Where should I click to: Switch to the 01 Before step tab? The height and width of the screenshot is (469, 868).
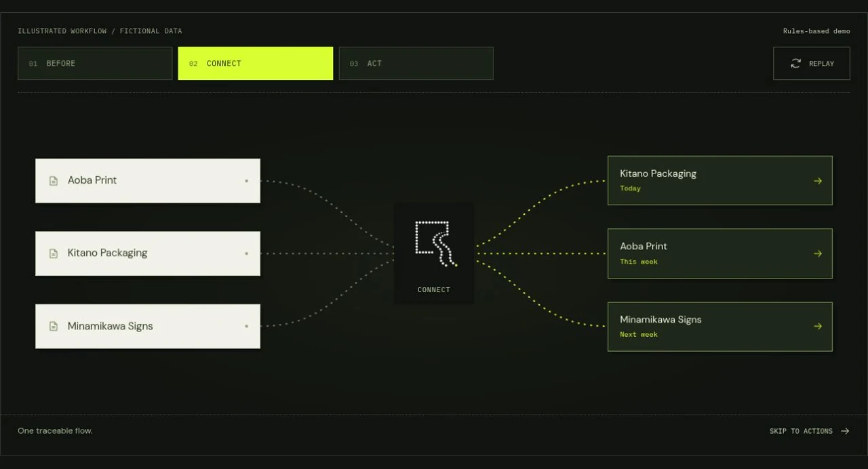[x=95, y=63]
